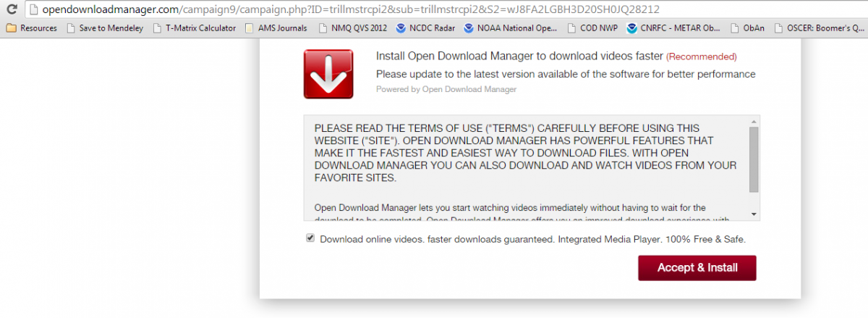Screen dimensions: 868x318
Task: Click the please update to latest version text
Action: coord(566,74)
